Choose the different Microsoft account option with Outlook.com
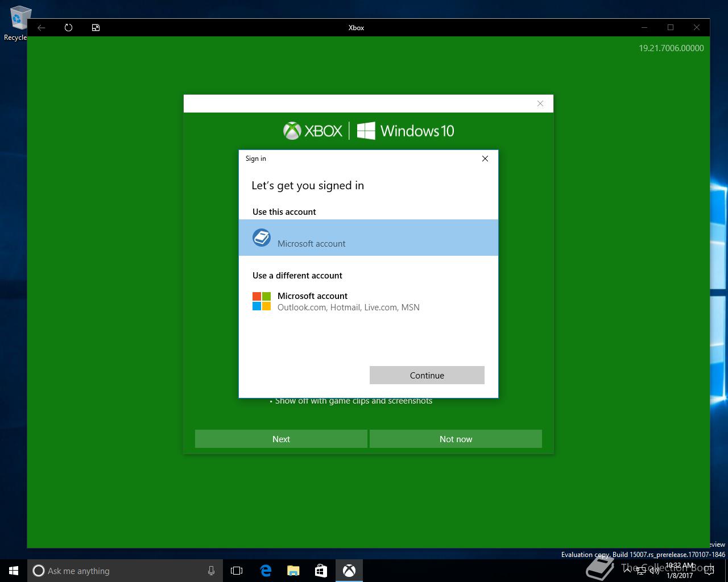728x582 pixels. (369, 301)
